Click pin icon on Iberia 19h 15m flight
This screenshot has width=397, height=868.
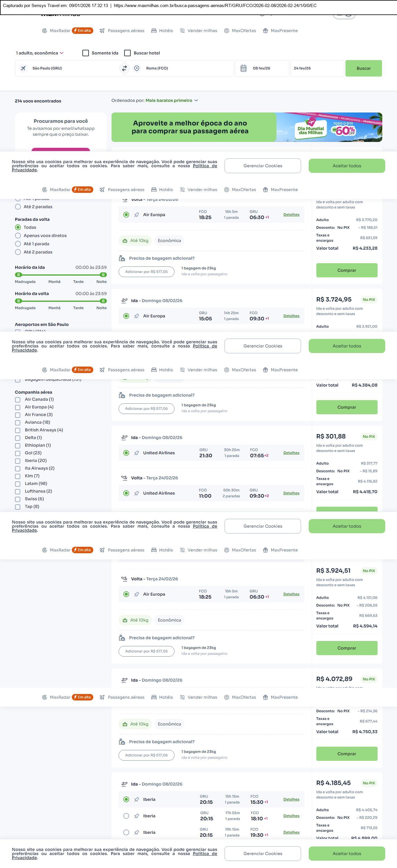click(137, 832)
